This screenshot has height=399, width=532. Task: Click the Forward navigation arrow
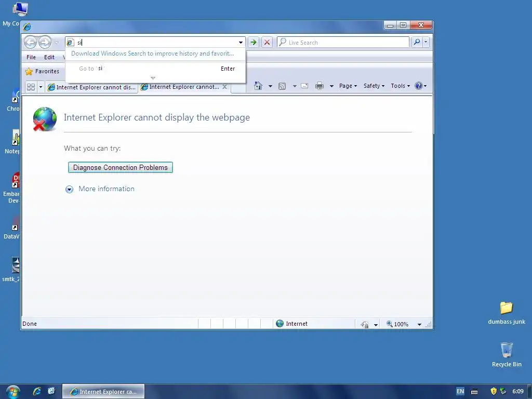pyautogui.click(x=45, y=43)
